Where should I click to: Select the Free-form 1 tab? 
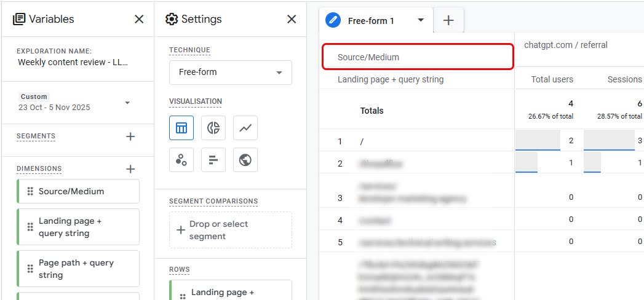[x=371, y=20]
